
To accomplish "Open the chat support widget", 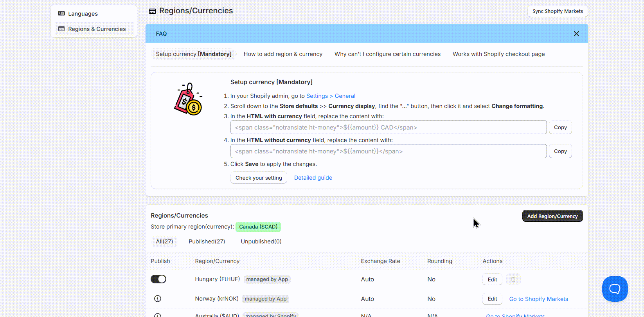I will coord(615,289).
